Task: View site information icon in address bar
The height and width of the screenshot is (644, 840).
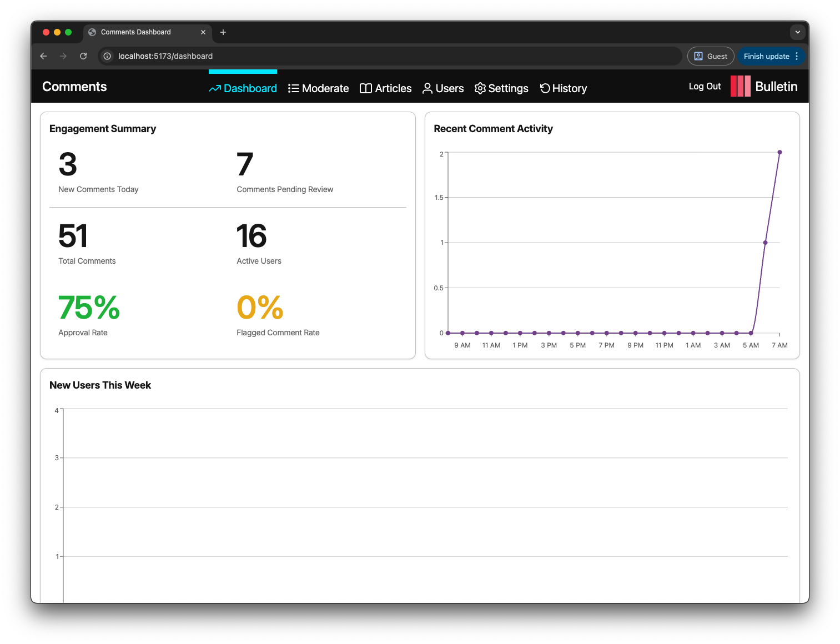Action: tap(108, 56)
